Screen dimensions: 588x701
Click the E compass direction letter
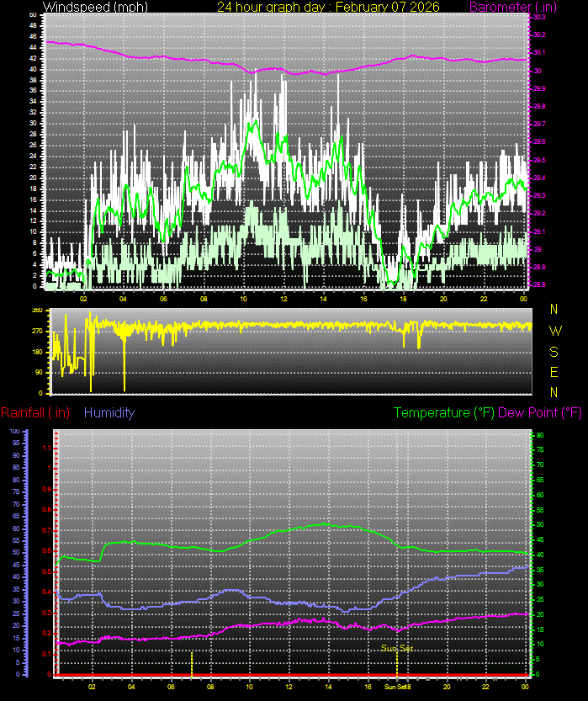[x=554, y=372]
